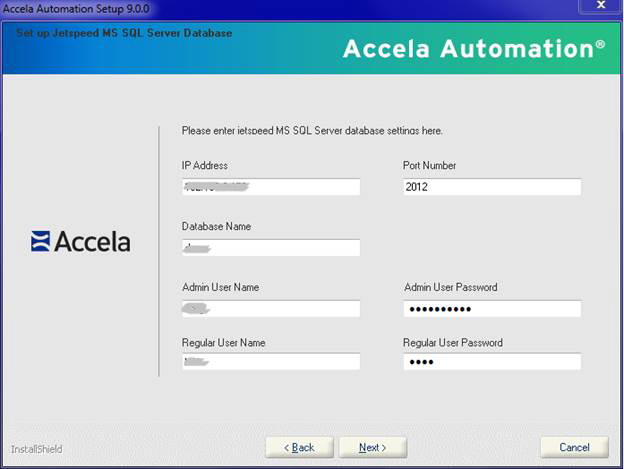Go back with the Back button

(298, 447)
